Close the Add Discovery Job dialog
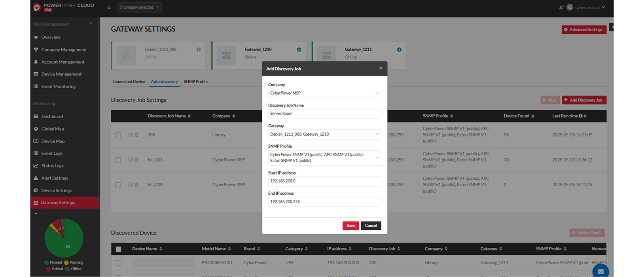This screenshot has width=644, height=277. pyautogui.click(x=381, y=68)
